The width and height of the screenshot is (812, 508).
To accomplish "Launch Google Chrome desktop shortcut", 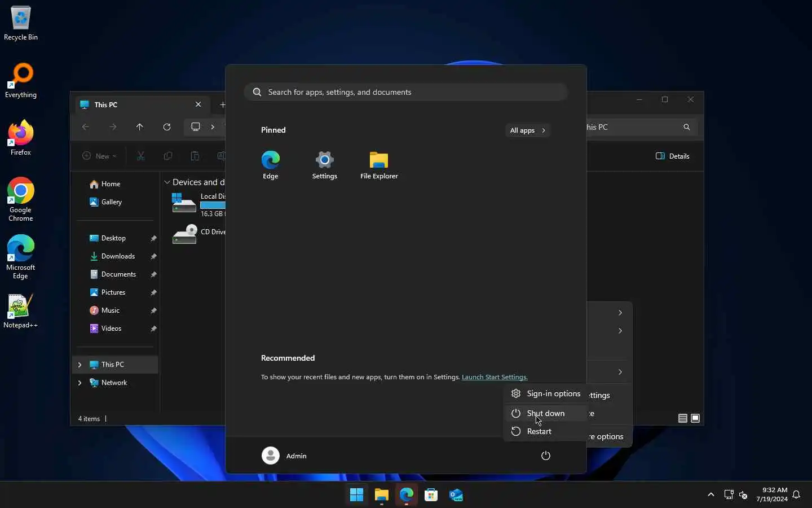I will (21, 200).
